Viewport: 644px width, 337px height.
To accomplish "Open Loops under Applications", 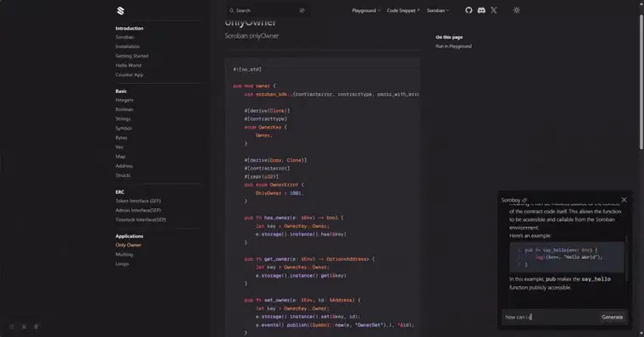I will pos(122,264).
